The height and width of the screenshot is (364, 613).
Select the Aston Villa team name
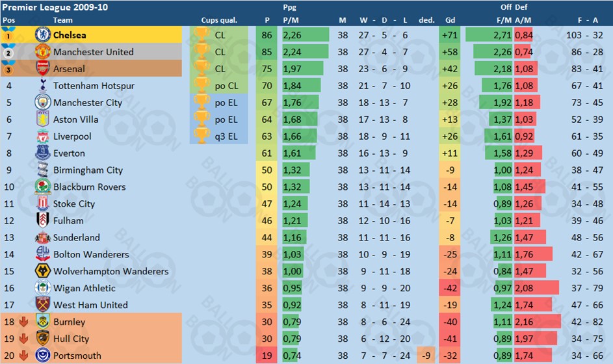(x=76, y=119)
